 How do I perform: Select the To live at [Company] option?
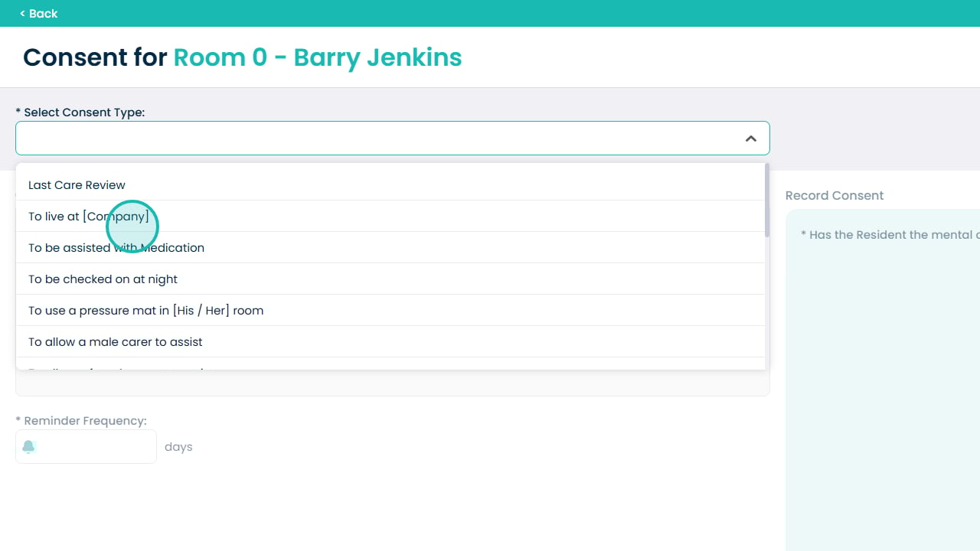[390, 217]
